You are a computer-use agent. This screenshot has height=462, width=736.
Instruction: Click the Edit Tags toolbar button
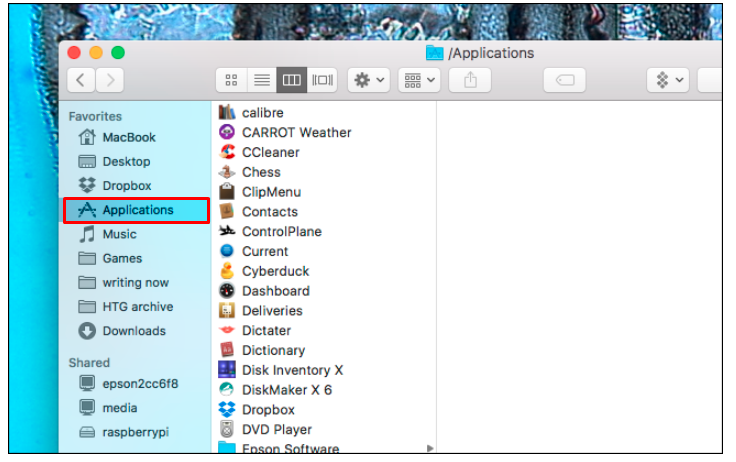[x=564, y=80]
